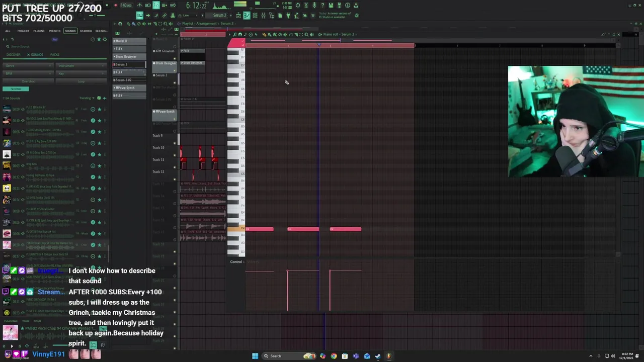Toggle the Loop sound filter

[x=81, y=81]
